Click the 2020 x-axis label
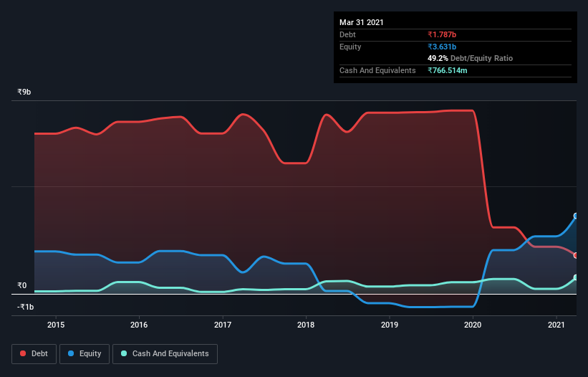Screen dimensions: 588x377 (473, 325)
